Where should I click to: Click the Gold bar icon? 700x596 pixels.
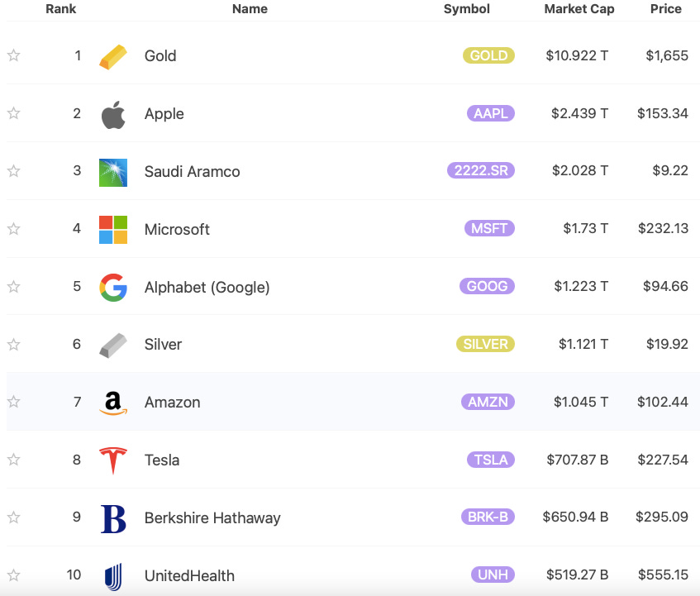(x=113, y=57)
